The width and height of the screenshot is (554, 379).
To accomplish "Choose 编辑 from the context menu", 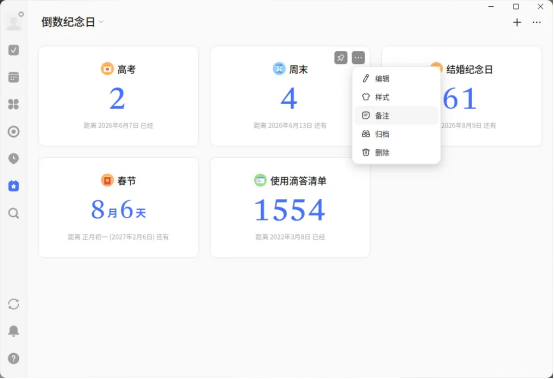I will point(396,78).
